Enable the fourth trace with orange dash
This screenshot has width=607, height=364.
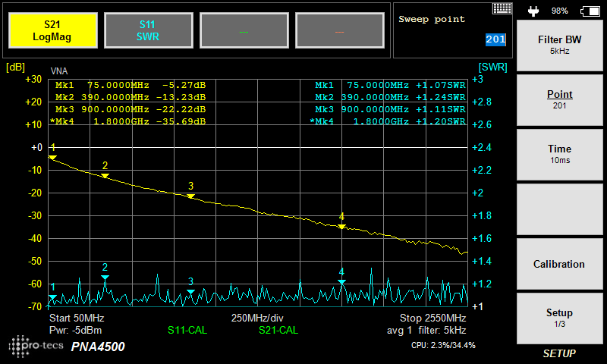click(x=339, y=30)
